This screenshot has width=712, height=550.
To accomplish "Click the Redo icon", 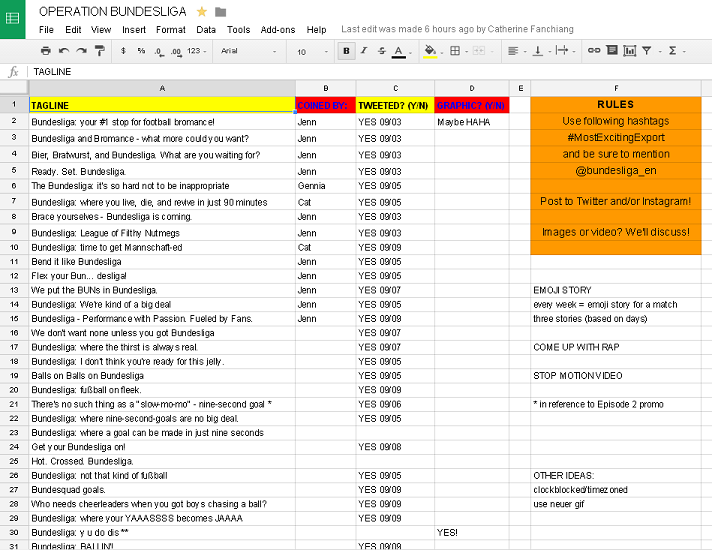I will pyautogui.click(x=81, y=51).
